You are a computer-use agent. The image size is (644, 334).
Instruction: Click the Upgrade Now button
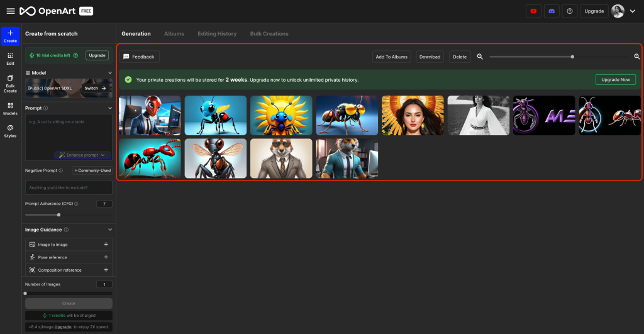click(x=615, y=80)
